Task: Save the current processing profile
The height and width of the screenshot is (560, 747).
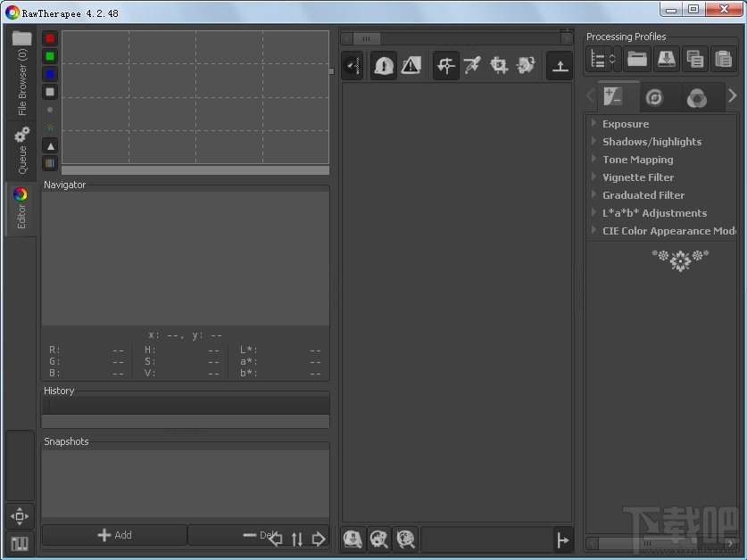Action: (x=666, y=60)
